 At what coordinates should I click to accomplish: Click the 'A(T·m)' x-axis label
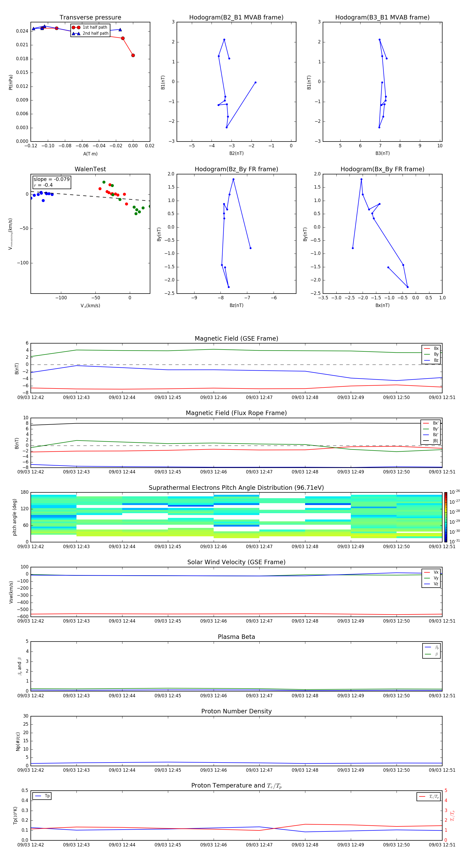click(90, 154)
